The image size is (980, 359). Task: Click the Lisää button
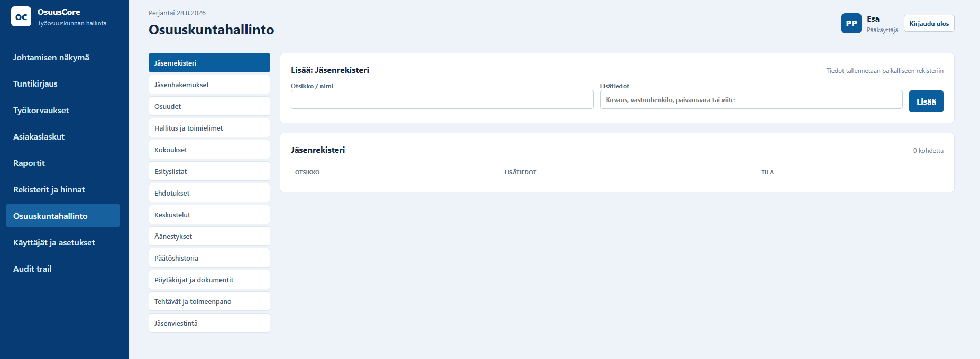[926, 102]
